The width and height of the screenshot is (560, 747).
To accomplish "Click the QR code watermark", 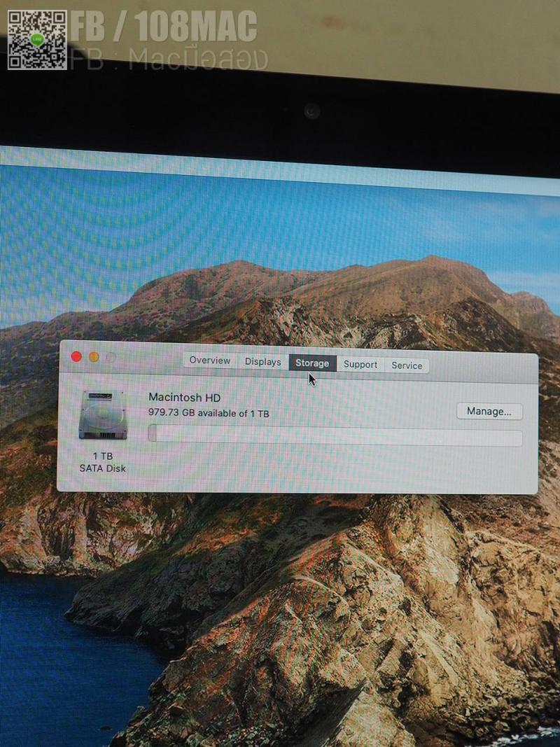I will tap(37, 40).
